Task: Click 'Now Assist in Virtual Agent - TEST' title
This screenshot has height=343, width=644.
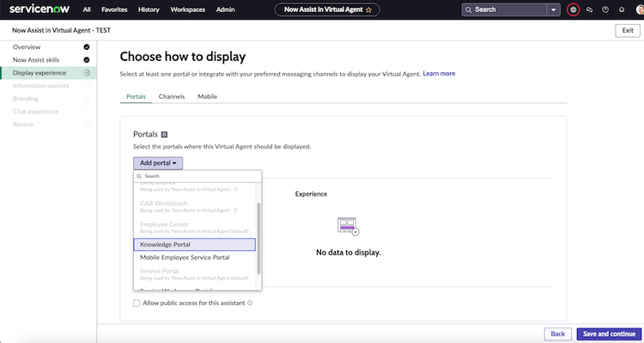Action: (61, 30)
